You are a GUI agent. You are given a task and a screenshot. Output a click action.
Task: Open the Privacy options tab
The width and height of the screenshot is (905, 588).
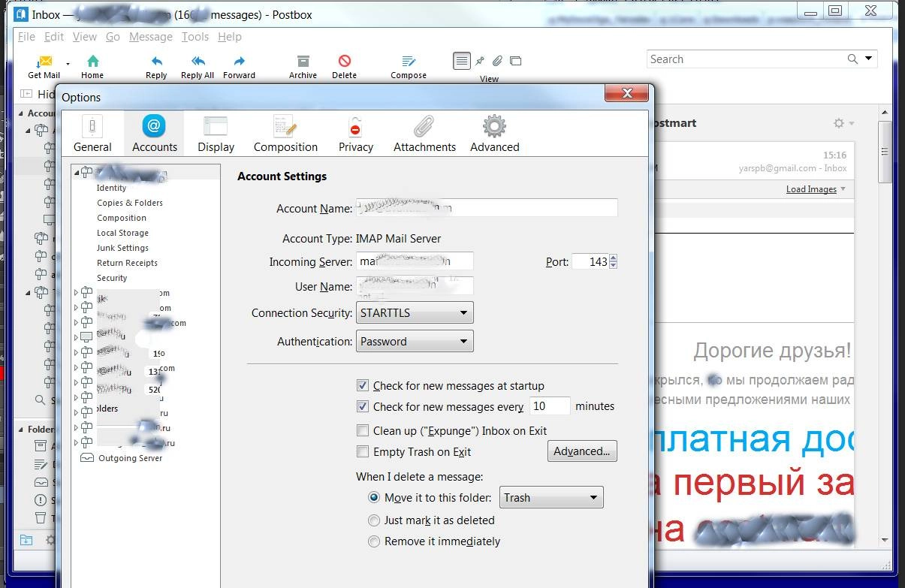click(356, 134)
